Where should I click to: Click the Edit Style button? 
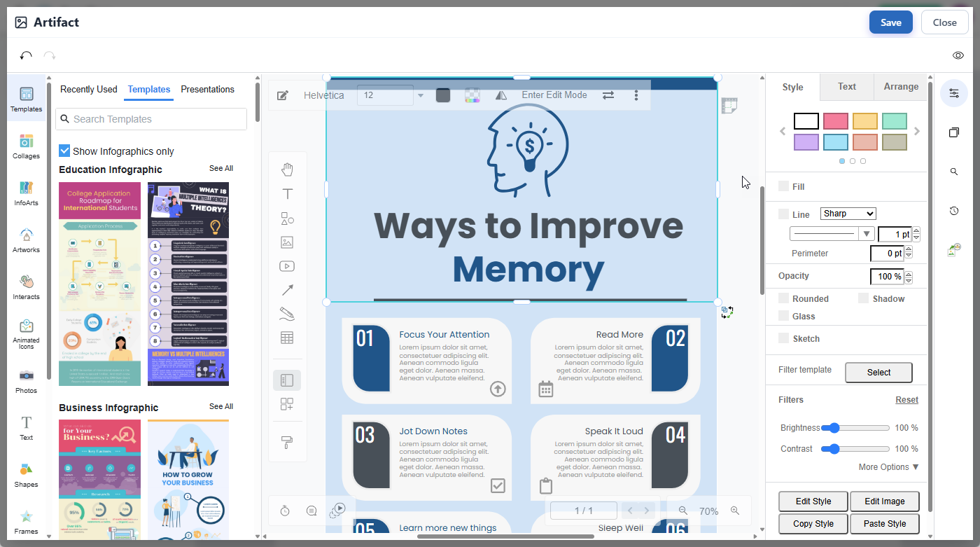pyautogui.click(x=813, y=501)
